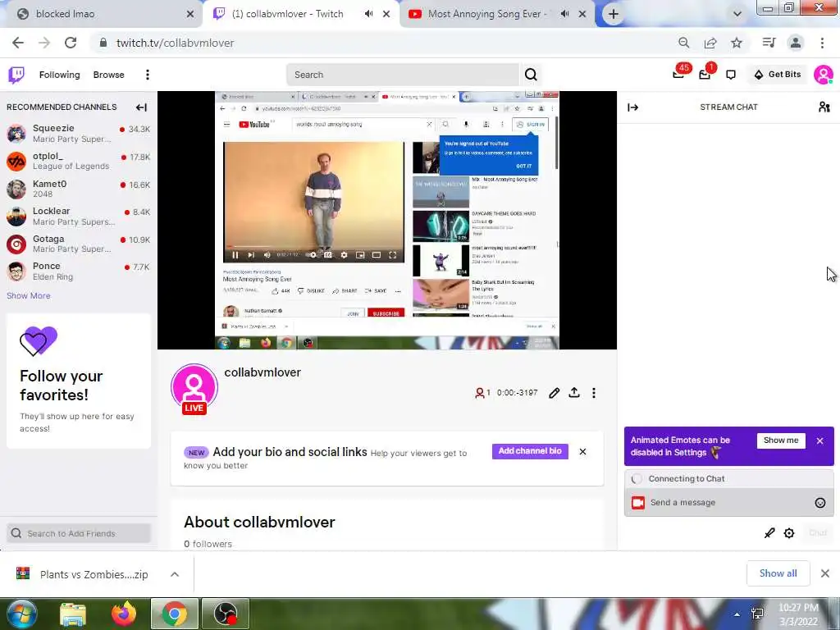Expand Show More recommended channels
Screen dimensions: 840x630
click(x=29, y=295)
